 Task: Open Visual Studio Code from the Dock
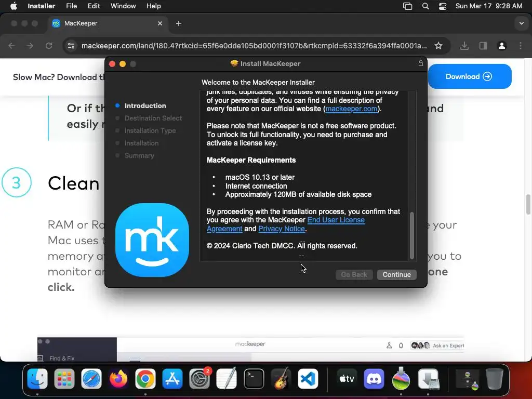(308, 379)
